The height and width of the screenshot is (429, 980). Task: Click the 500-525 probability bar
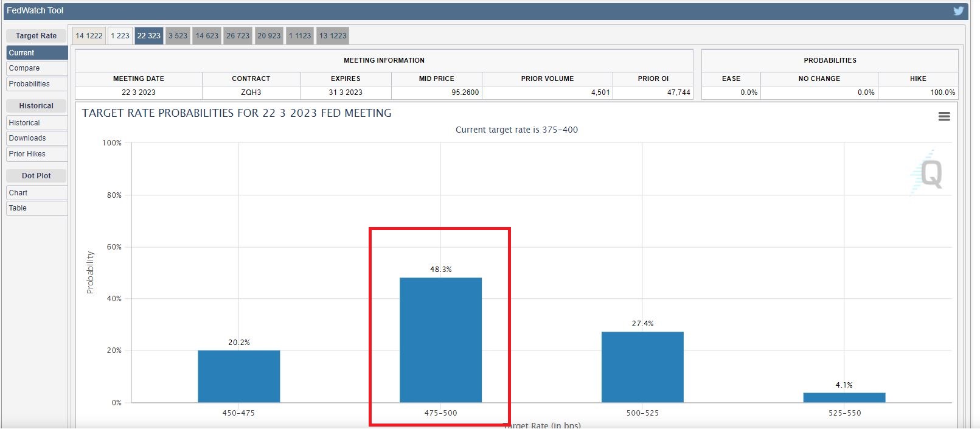coord(642,367)
